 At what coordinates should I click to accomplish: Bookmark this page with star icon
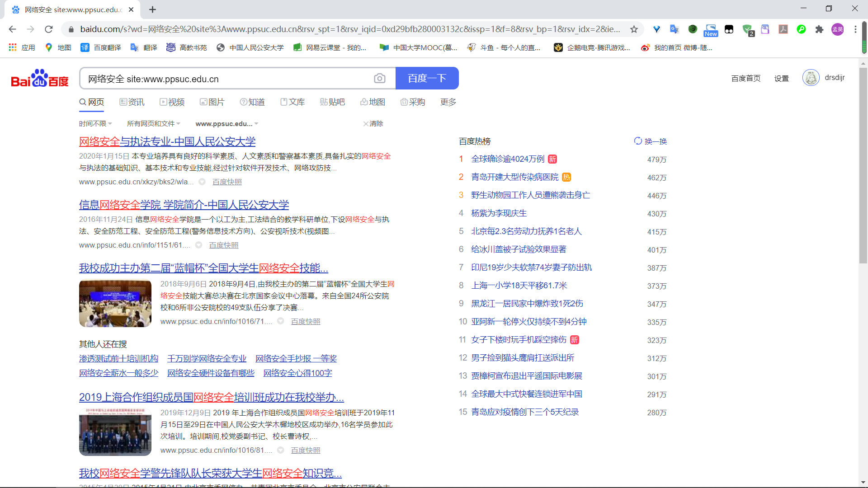click(x=634, y=29)
